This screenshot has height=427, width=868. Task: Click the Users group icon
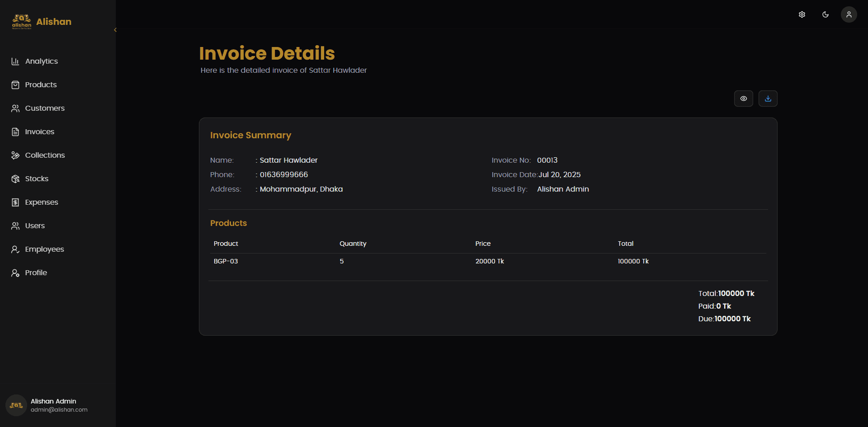point(15,226)
